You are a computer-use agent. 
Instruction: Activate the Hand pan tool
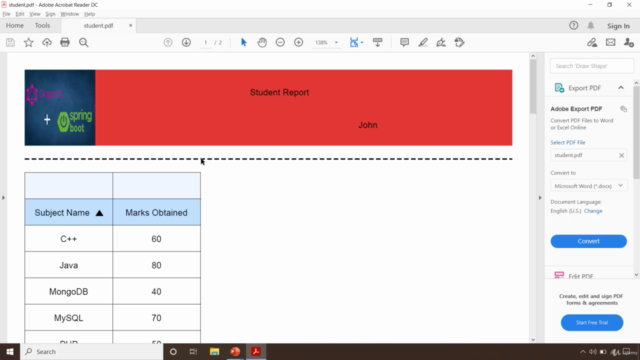pos(262,42)
